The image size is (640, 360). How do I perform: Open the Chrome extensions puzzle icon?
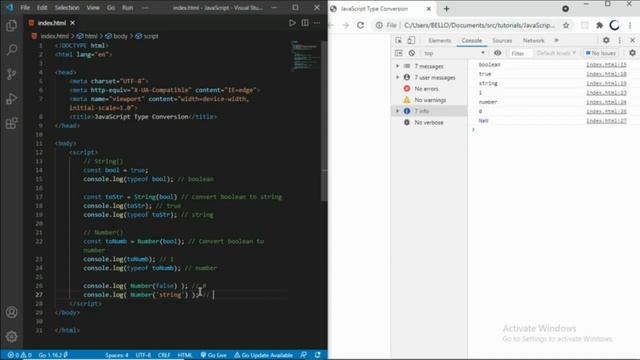tap(599, 25)
